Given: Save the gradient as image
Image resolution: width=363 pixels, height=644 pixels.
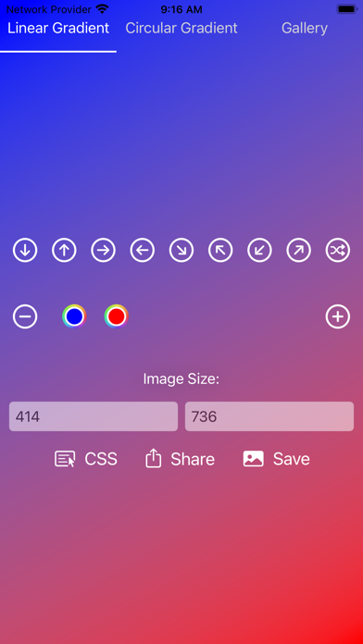Looking at the screenshot, I should [276, 459].
